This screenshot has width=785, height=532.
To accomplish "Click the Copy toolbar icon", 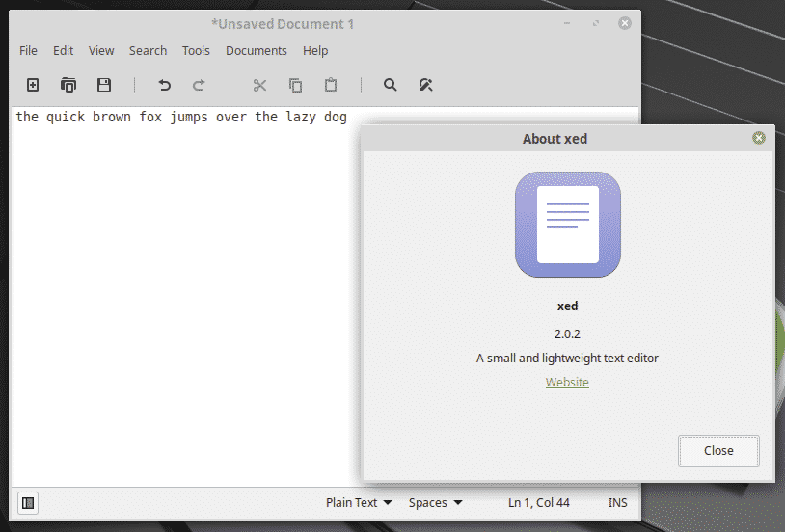I will tap(295, 85).
